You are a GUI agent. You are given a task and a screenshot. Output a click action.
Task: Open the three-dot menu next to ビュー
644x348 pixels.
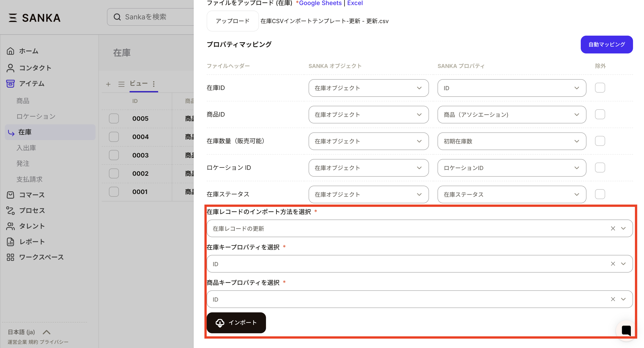coord(154,84)
